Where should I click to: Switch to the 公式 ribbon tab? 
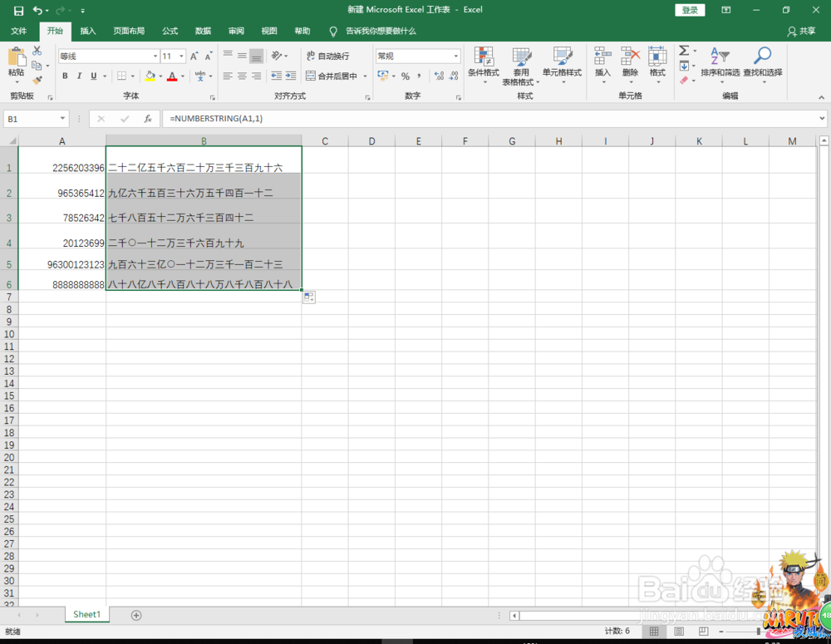click(x=170, y=31)
